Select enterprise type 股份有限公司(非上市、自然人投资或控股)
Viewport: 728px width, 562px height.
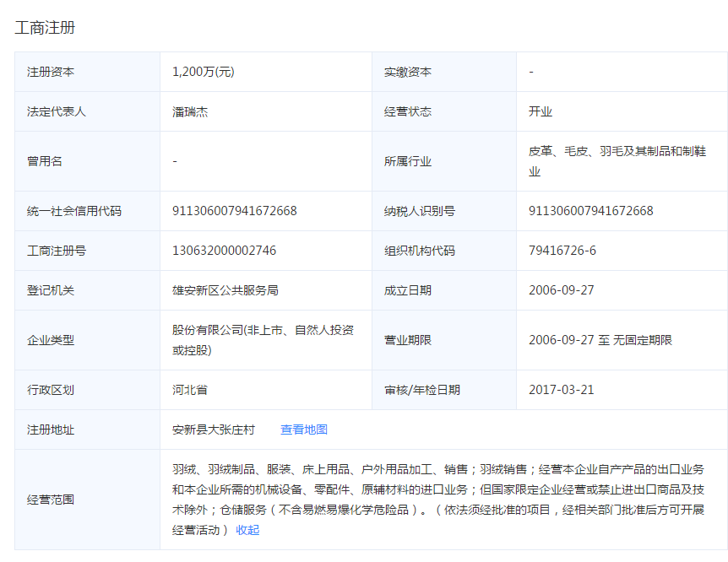pos(263,340)
